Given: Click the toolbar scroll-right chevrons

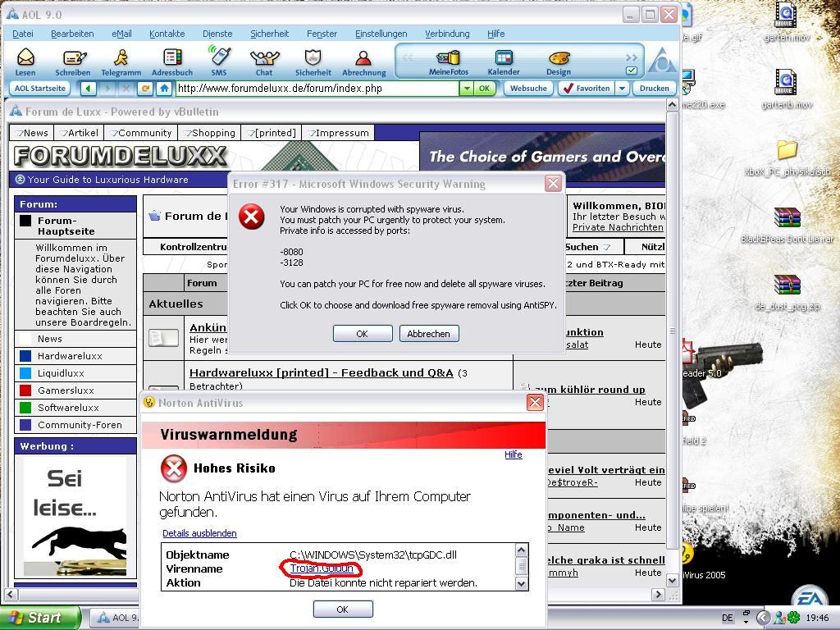Looking at the screenshot, I should (x=632, y=57).
